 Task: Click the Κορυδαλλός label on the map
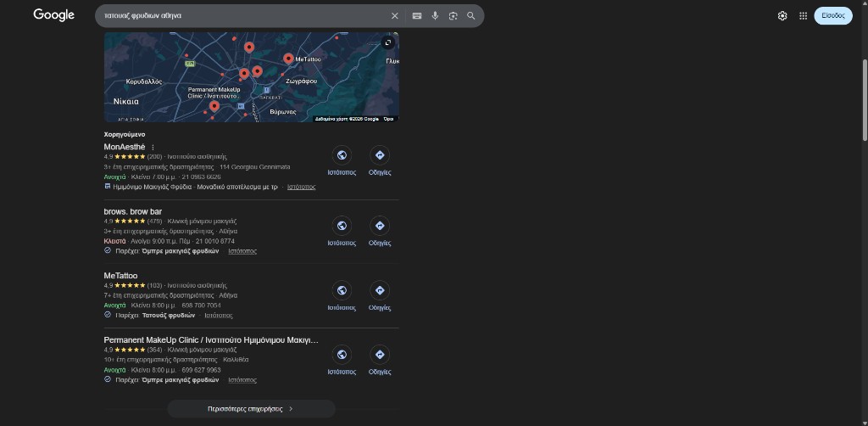tap(144, 81)
